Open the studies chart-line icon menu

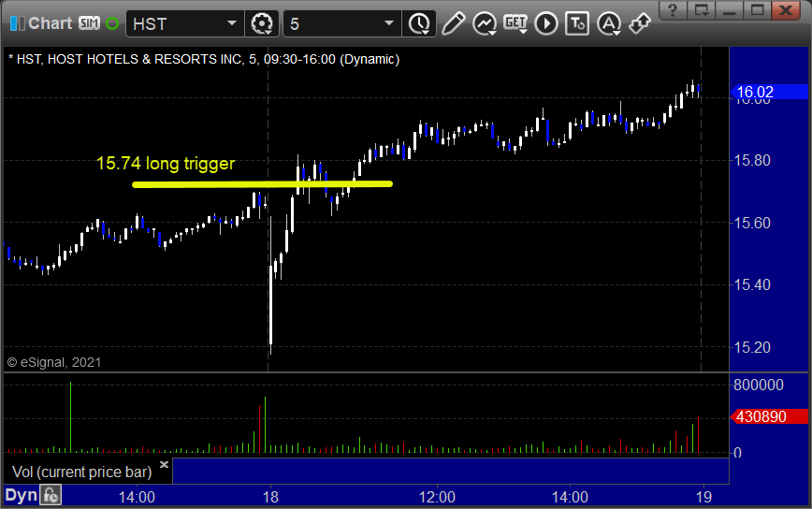(485, 23)
